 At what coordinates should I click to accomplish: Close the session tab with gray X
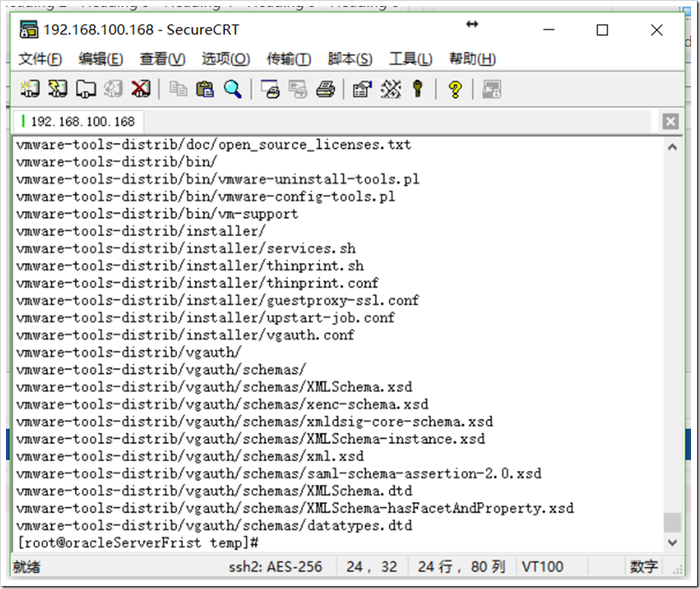[670, 121]
